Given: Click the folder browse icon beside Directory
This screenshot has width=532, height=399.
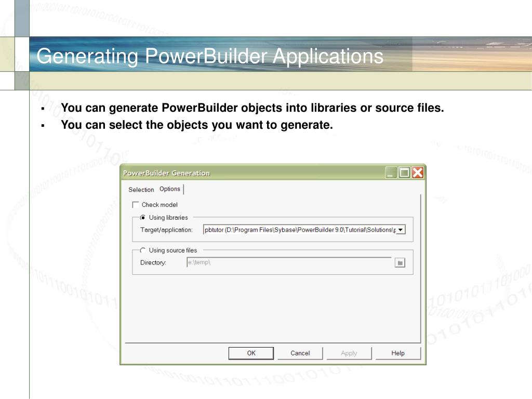Looking at the screenshot, I should [400, 262].
